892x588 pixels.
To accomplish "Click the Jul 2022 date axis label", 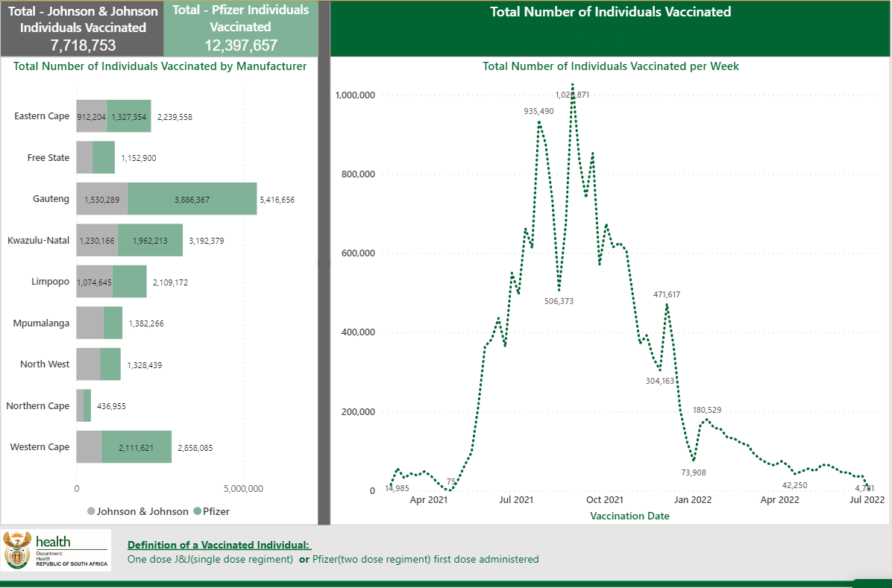I will coord(867,500).
